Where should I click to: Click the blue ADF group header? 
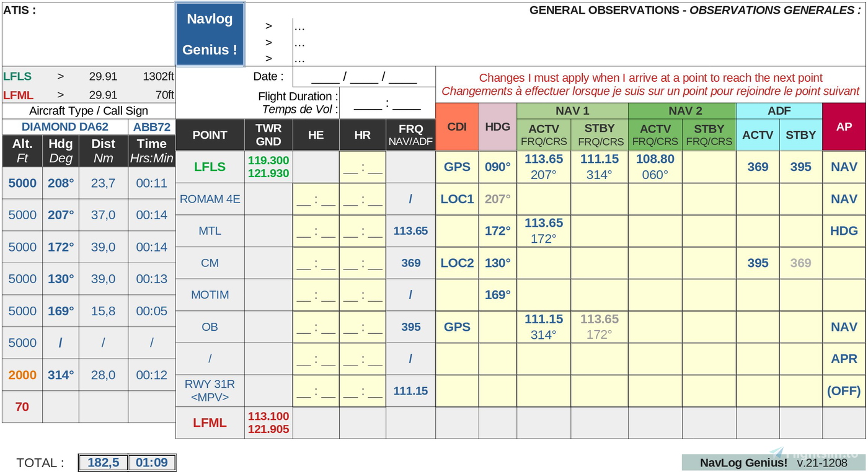(779, 111)
